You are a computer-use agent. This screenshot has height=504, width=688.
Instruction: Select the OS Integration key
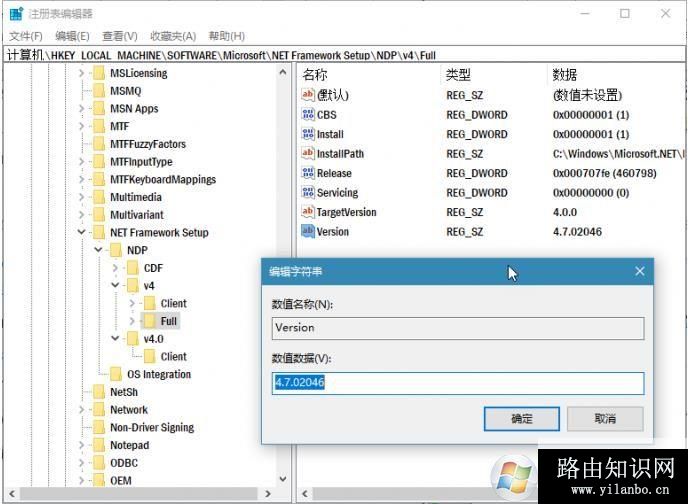point(159,374)
